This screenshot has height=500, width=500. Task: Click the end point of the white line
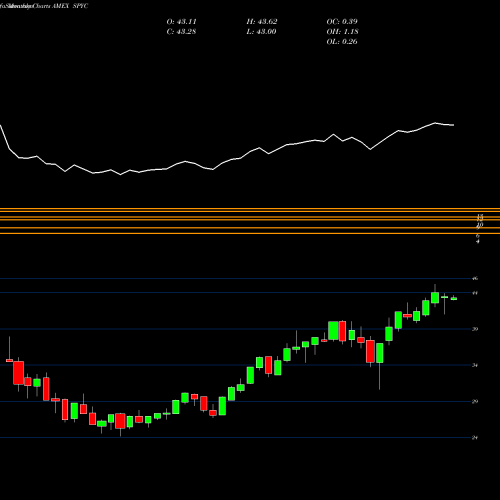pyautogui.click(x=454, y=125)
